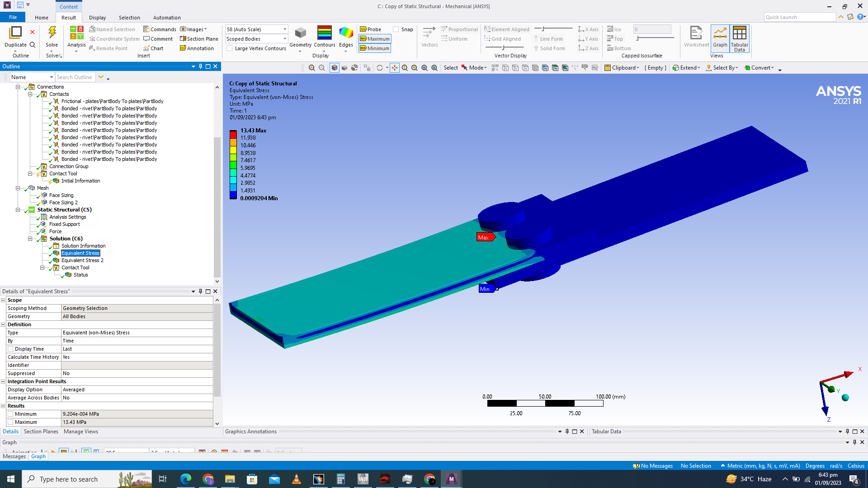Click the red legend color band
Viewport: 868px width, 488px height.
click(233, 134)
